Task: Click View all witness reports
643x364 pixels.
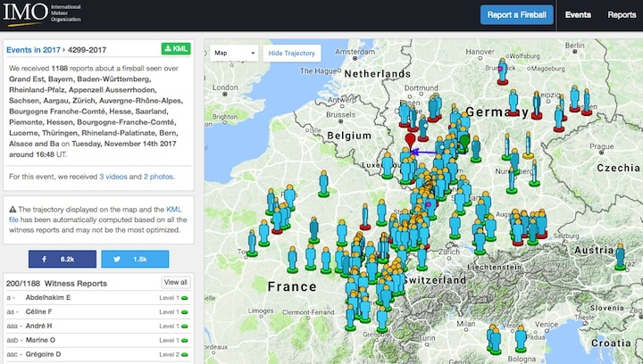Action: pyautogui.click(x=176, y=283)
